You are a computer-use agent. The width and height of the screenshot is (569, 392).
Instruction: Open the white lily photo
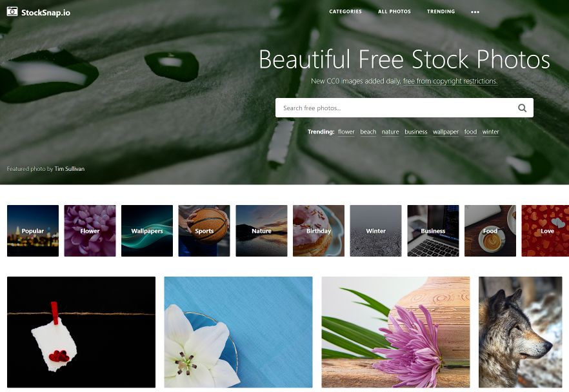238,332
